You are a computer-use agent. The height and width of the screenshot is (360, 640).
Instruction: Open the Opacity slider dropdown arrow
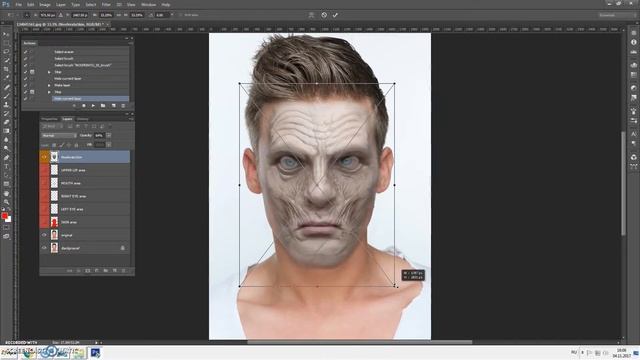tap(109, 135)
